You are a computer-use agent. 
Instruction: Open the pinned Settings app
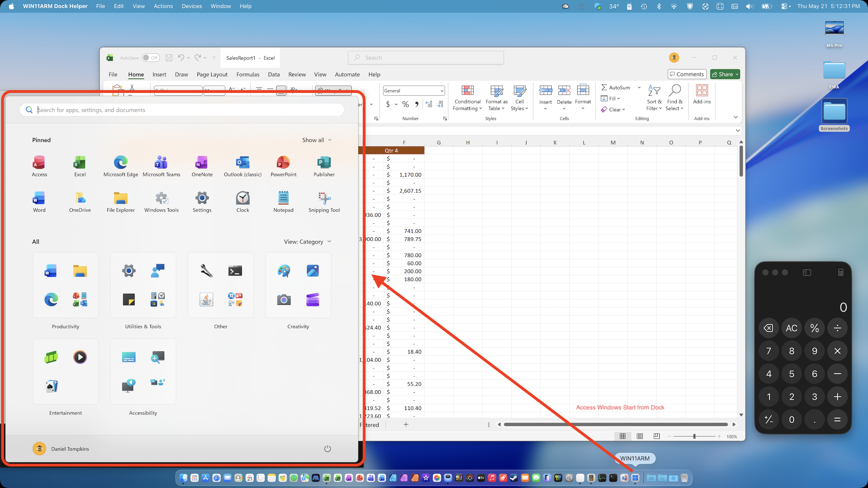point(202,202)
